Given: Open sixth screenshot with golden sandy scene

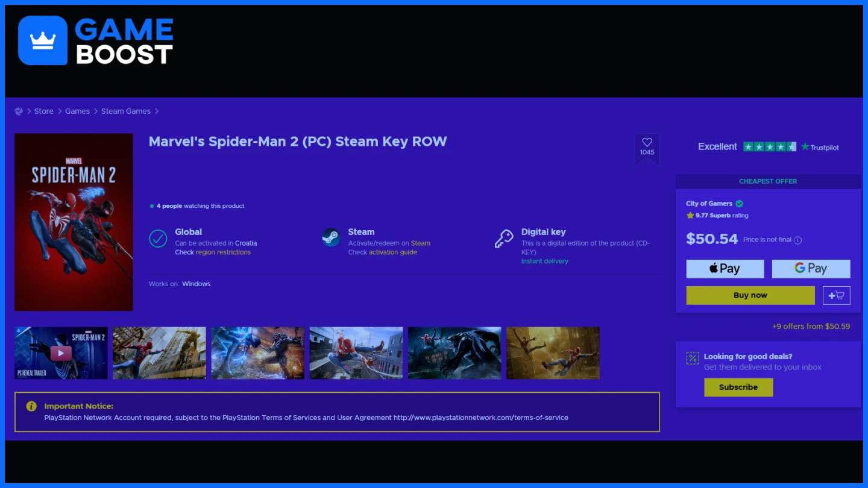Looking at the screenshot, I should click(x=553, y=353).
